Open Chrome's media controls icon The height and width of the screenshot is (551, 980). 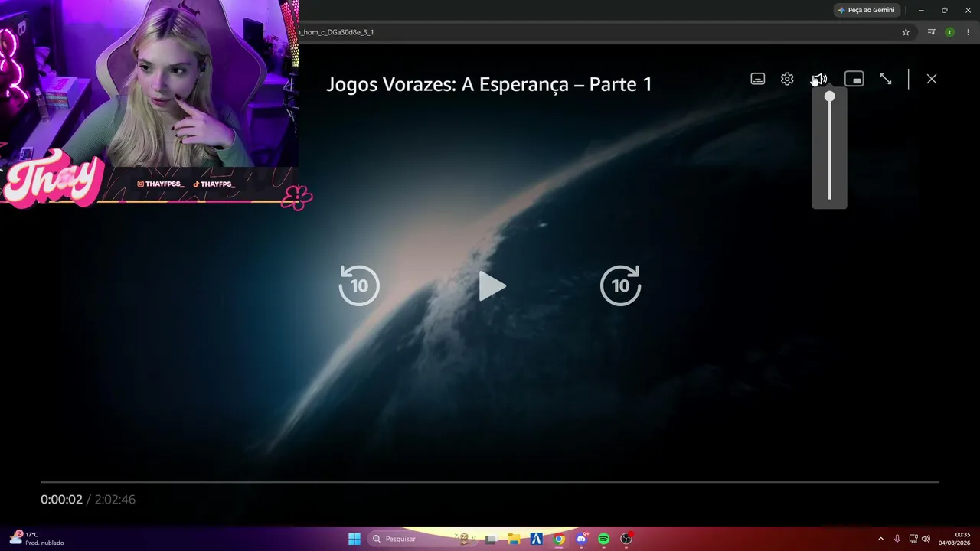coord(931,32)
